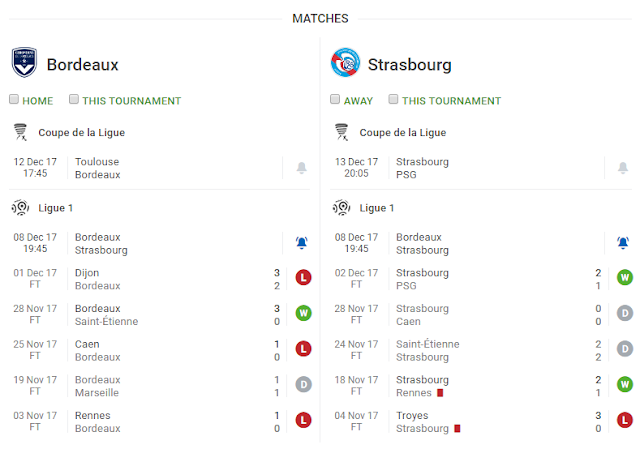Open the MATCHES section header

(320, 18)
